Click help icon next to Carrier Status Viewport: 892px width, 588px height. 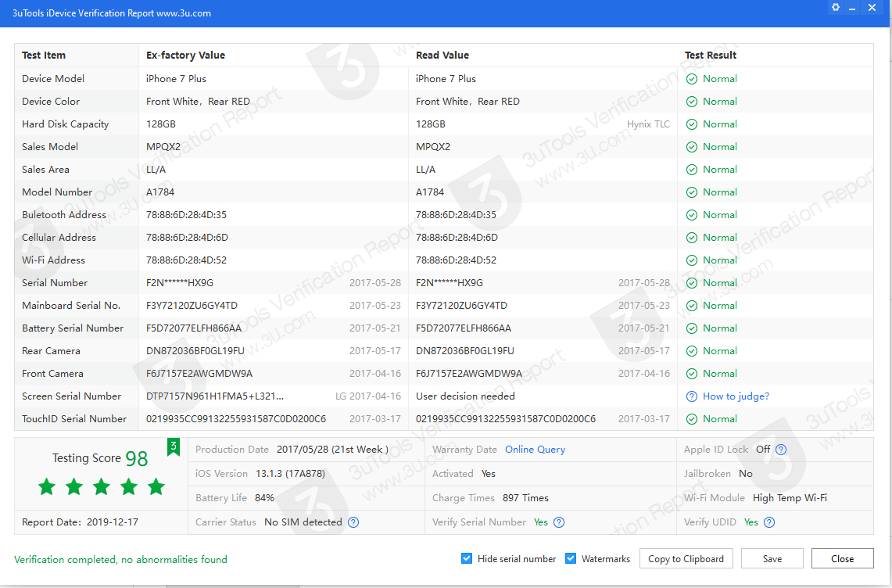[x=353, y=522]
